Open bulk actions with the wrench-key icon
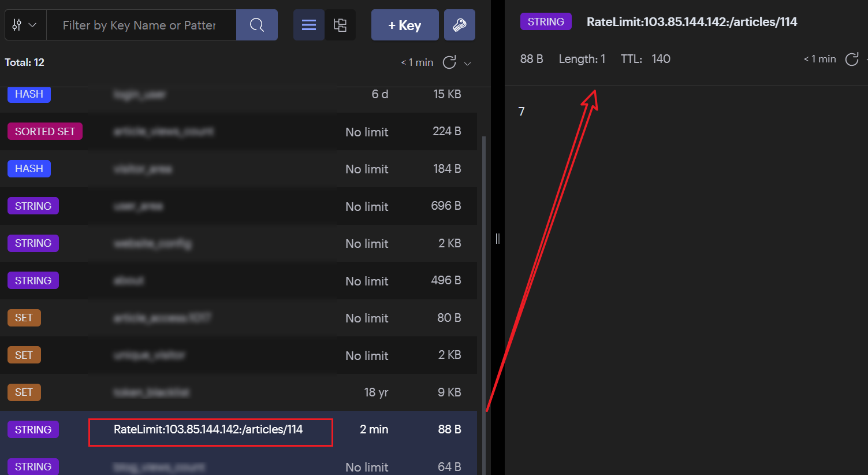The width and height of the screenshot is (868, 475). tap(460, 25)
